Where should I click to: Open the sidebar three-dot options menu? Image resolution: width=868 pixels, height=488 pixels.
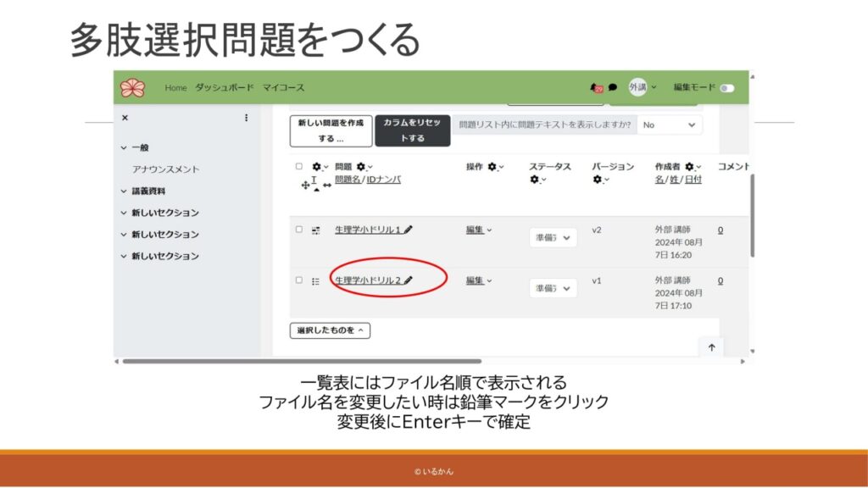[247, 118]
